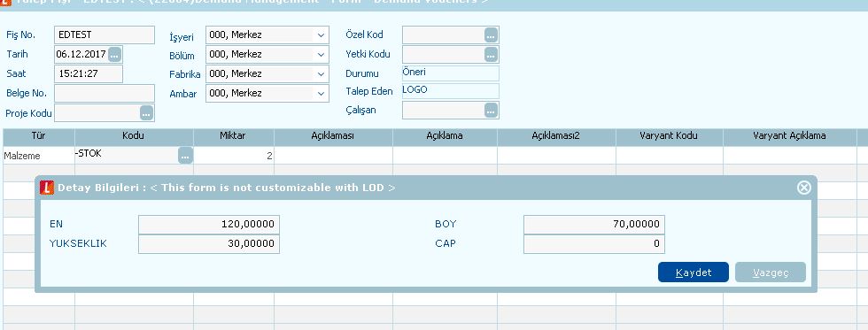Click the BOY field showing 70,00000
Viewport: 868px width, 330px height.
pos(594,225)
